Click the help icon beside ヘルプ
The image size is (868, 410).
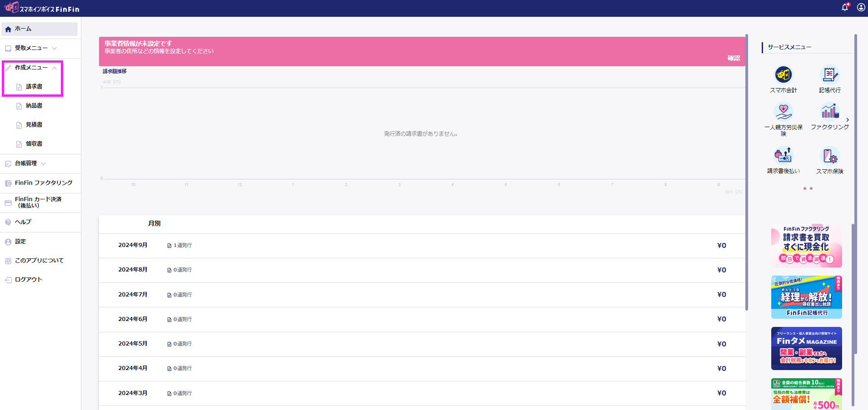pyautogui.click(x=8, y=222)
